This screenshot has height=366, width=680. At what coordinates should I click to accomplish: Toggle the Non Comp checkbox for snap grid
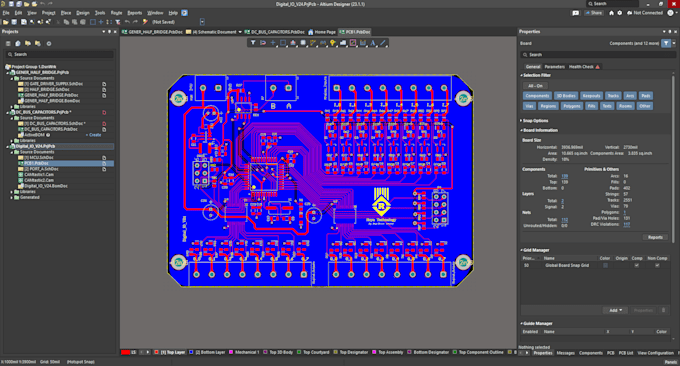pos(657,265)
